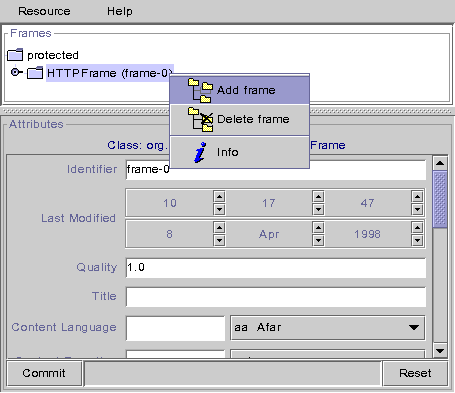Click the minutes value 17
The image size is (455, 393).
click(269, 203)
